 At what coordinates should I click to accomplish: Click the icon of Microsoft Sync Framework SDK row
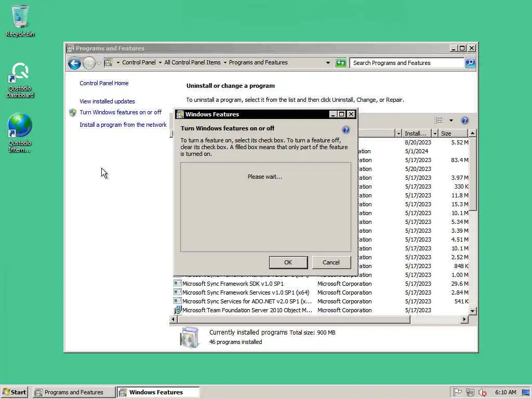click(x=178, y=283)
